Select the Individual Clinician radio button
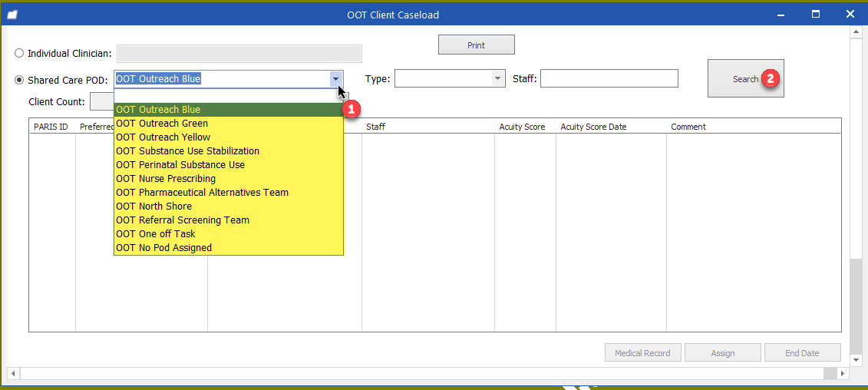The width and height of the screenshot is (868, 390). click(19, 54)
